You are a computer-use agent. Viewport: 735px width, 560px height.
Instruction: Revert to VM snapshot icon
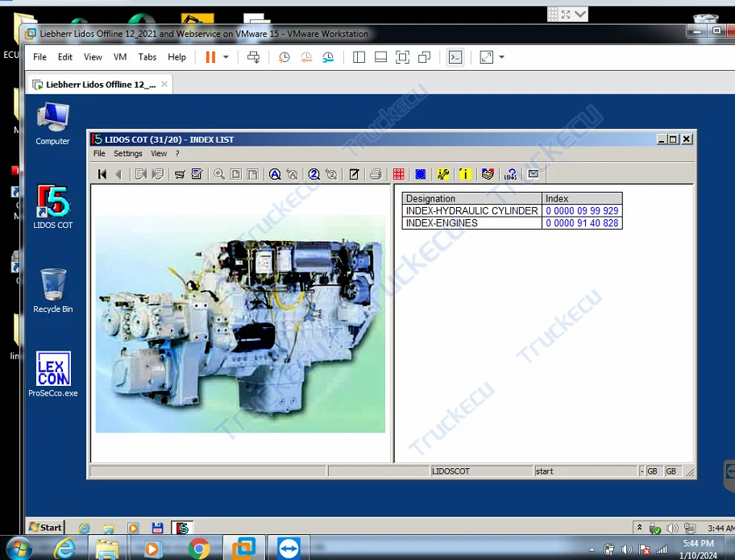306,57
